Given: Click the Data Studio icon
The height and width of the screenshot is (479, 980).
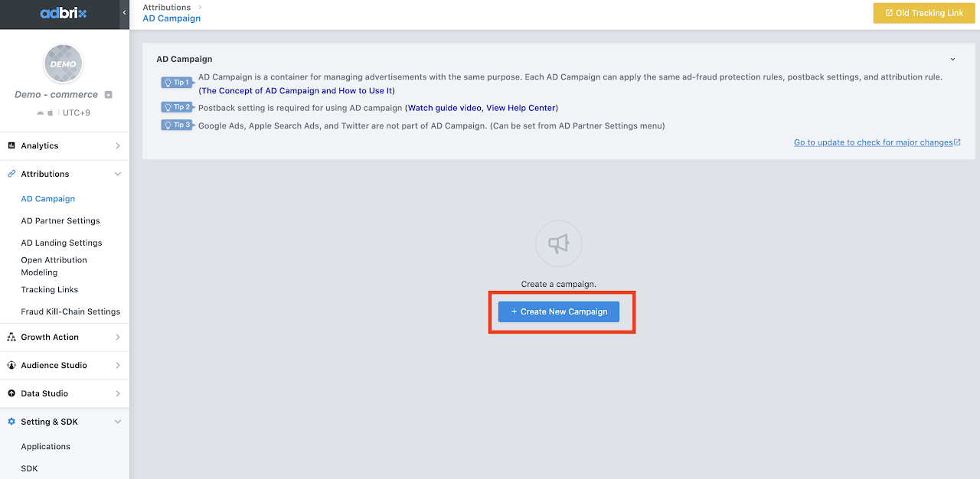Looking at the screenshot, I should pyautogui.click(x=11, y=393).
